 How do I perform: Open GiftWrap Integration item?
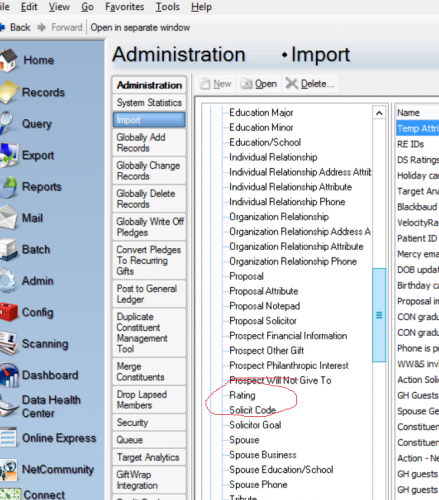coord(149,480)
